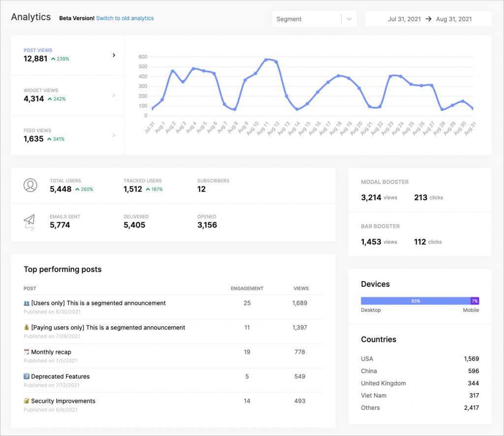Click the paper plane emails icon

click(29, 222)
